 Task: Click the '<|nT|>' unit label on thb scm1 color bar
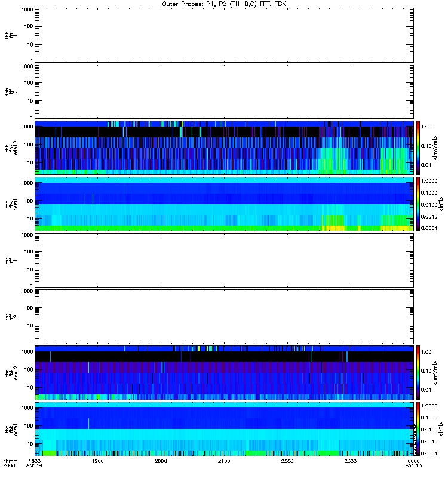(440, 204)
